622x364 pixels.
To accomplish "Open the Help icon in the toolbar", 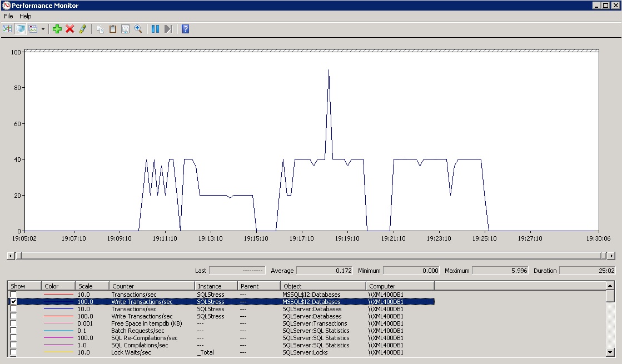I will pyautogui.click(x=186, y=29).
